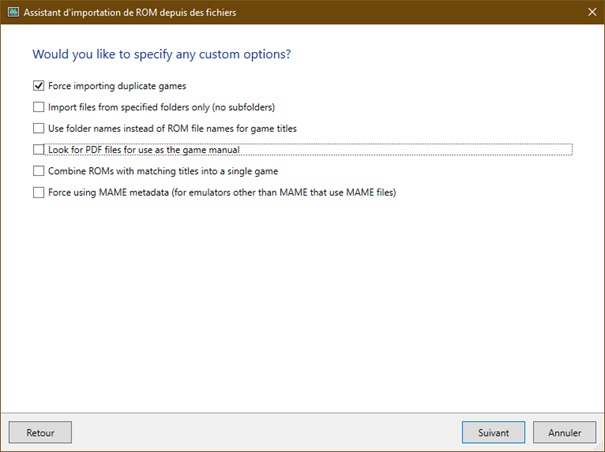Enable Import files from specified folders only
The image size is (605, 452).
click(x=39, y=107)
